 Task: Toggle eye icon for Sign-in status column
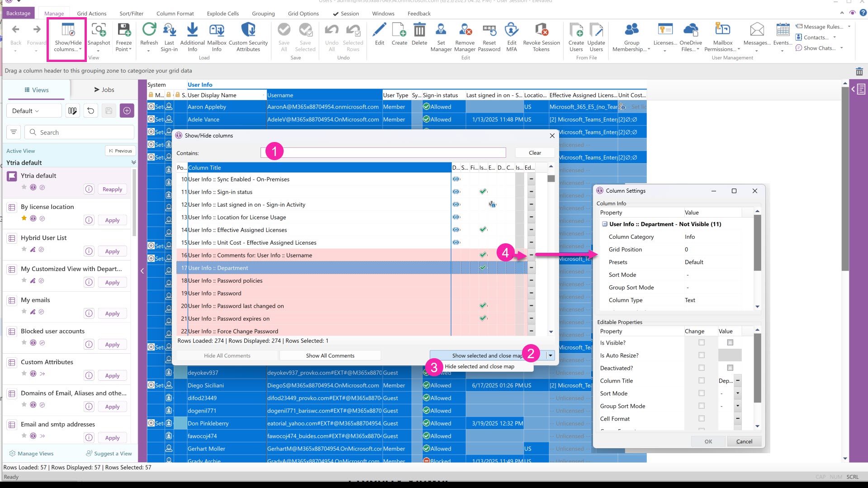point(456,192)
